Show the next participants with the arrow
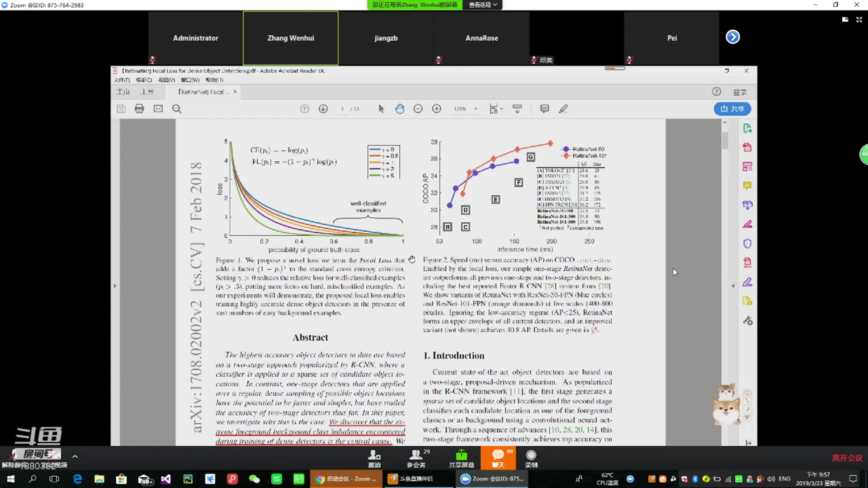The height and width of the screenshot is (488, 868). [732, 37]
